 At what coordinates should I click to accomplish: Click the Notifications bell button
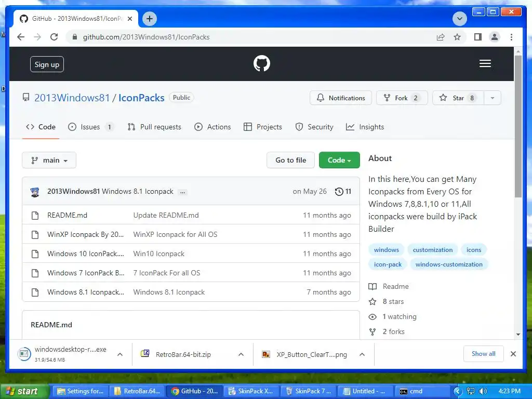(x=341, y=98)
